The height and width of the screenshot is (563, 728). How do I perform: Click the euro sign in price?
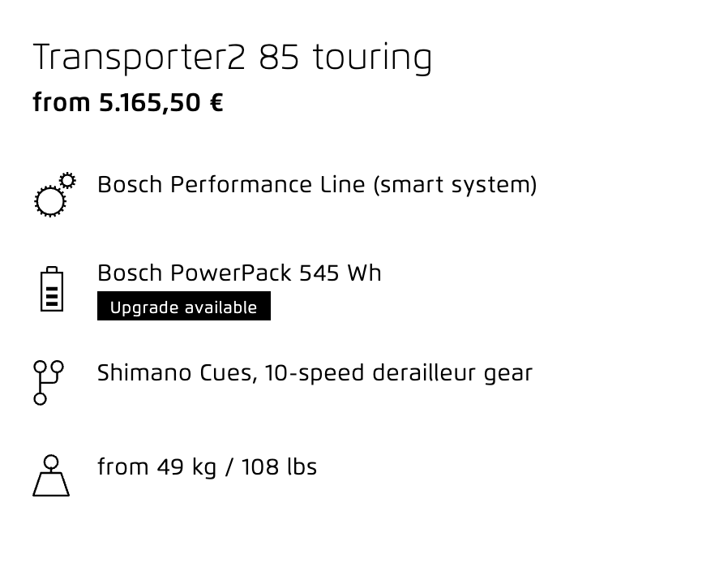(x=216, y=103)
